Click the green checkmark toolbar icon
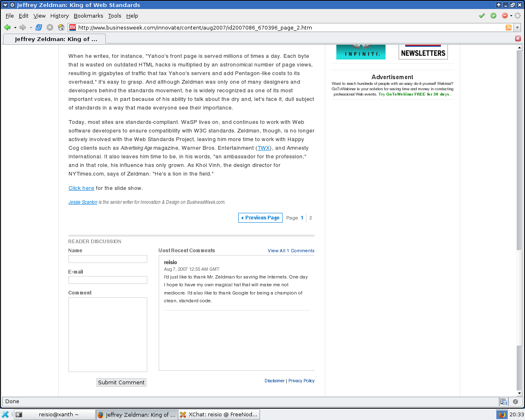Image resolution: width=525 pixels, height=420 pixels. click(482, 16)
